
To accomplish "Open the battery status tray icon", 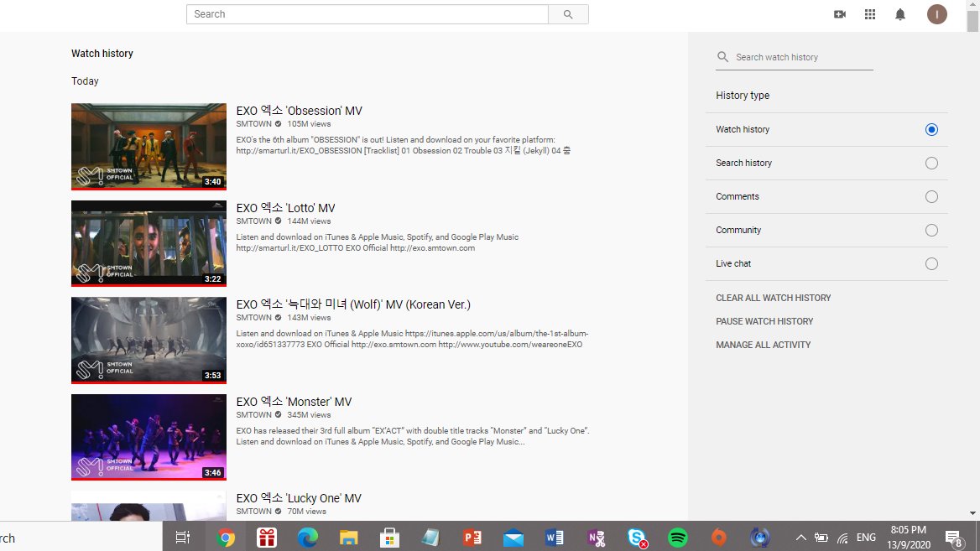I will click(x=821, y=538).
